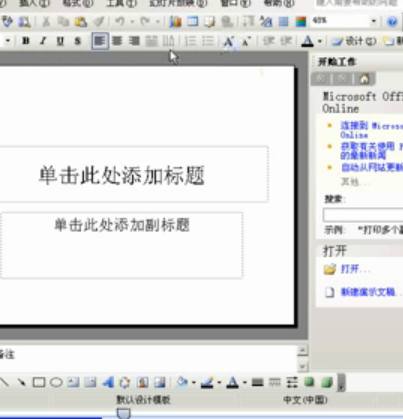Click the Undo arrow icon
This screenshot has height=419, width=403.
coord(120,22)
